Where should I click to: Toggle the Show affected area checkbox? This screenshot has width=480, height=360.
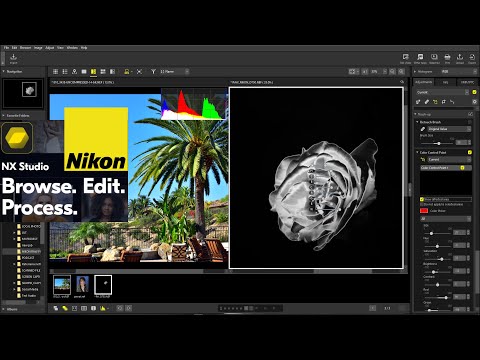pyautogui.click(x=422, y=199)
